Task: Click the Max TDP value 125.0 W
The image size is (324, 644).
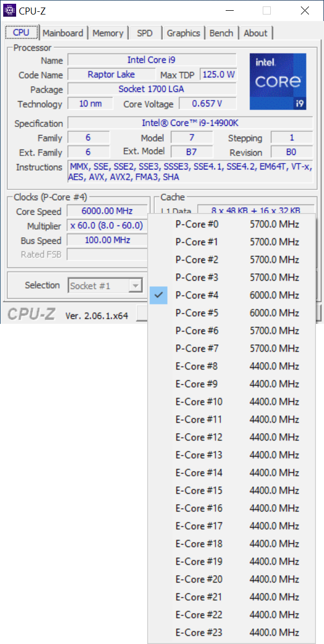Action: [x=218, y=74]
